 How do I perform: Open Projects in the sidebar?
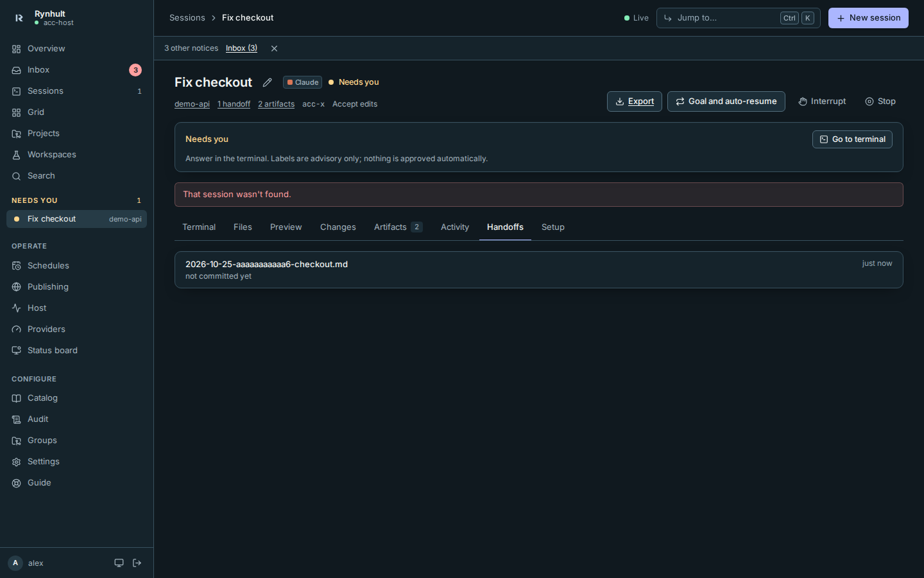[76, 134]
